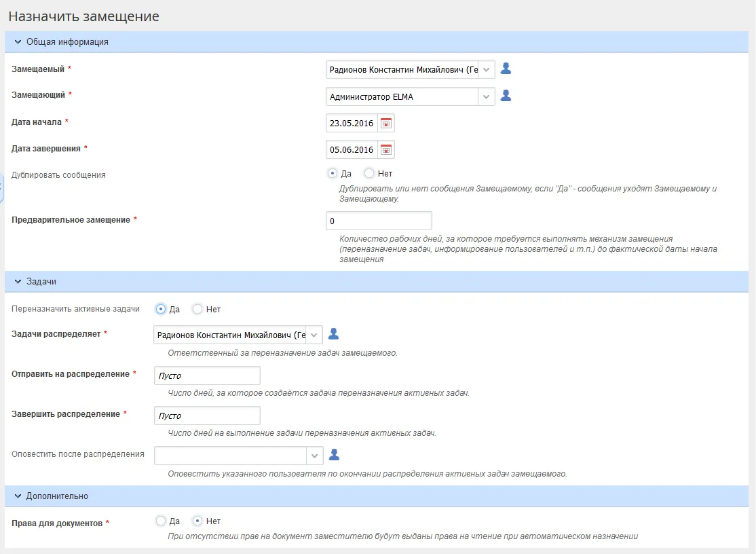Click user icon next to Замещаемый field
The height and width of the screenshot is (554, 756).
pyautogui.click(x=506, y=69)
